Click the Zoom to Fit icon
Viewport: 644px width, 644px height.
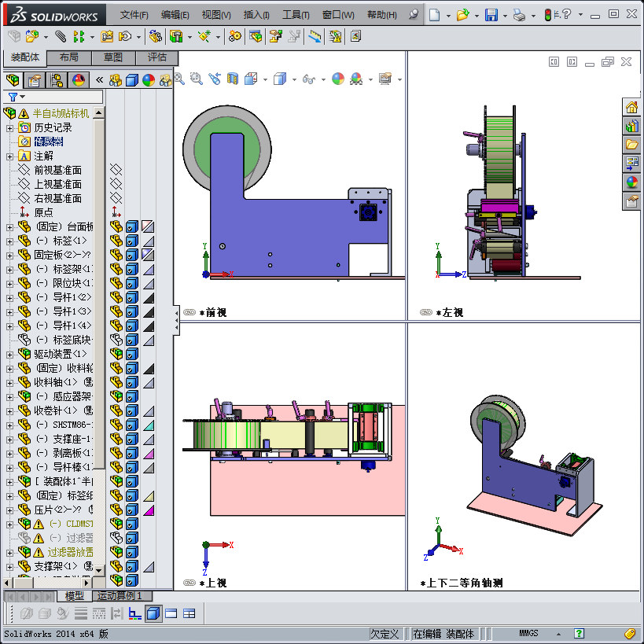pyautogui.click(x=179, y=78)
